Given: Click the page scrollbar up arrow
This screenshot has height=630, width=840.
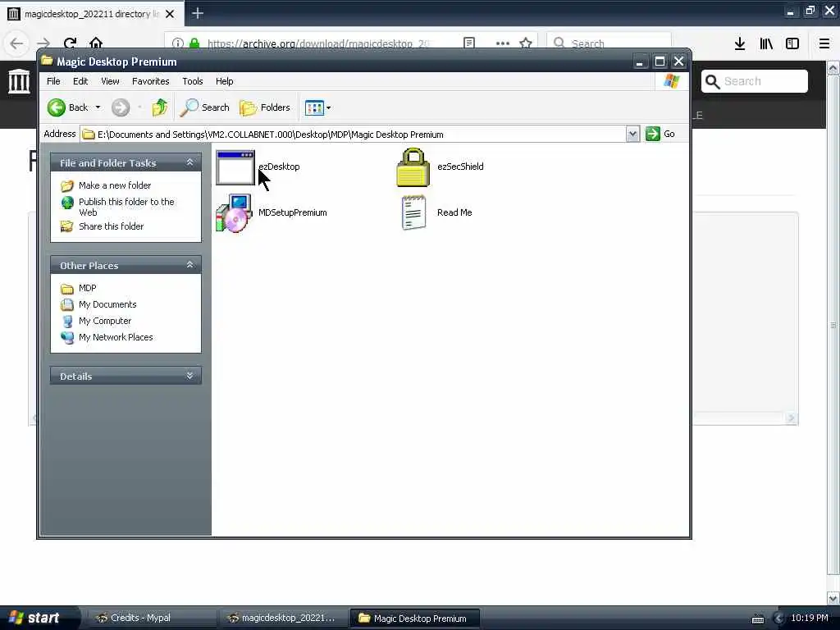Looking at the screenshot, I should (833, 69).
